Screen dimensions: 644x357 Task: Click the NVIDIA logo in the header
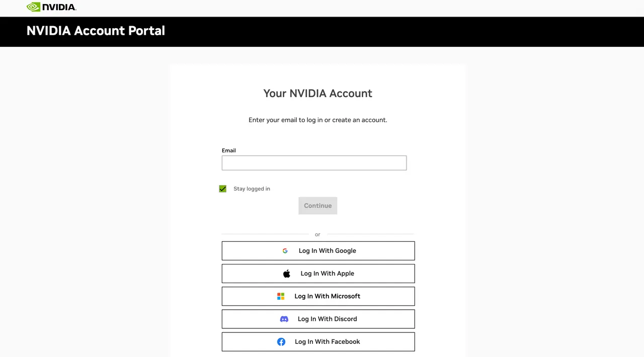pyautogui.click(x=51, y=7)
